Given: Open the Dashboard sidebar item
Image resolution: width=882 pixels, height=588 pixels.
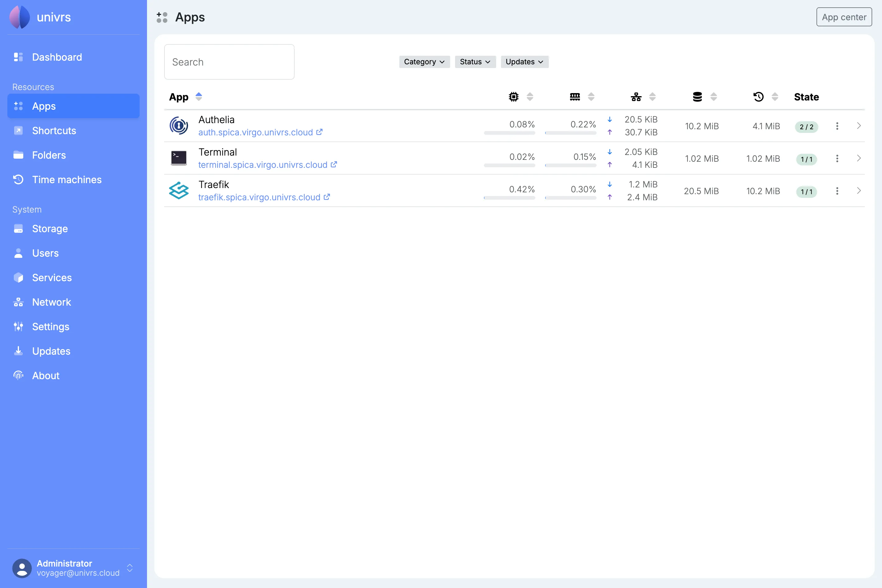Looking at the screenshot, I should [73, 57].
